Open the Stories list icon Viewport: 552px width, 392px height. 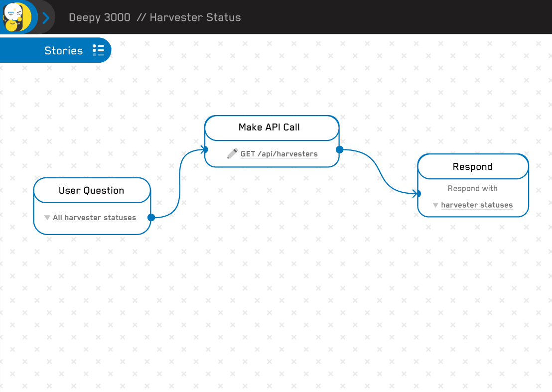(x=99, y=50)
